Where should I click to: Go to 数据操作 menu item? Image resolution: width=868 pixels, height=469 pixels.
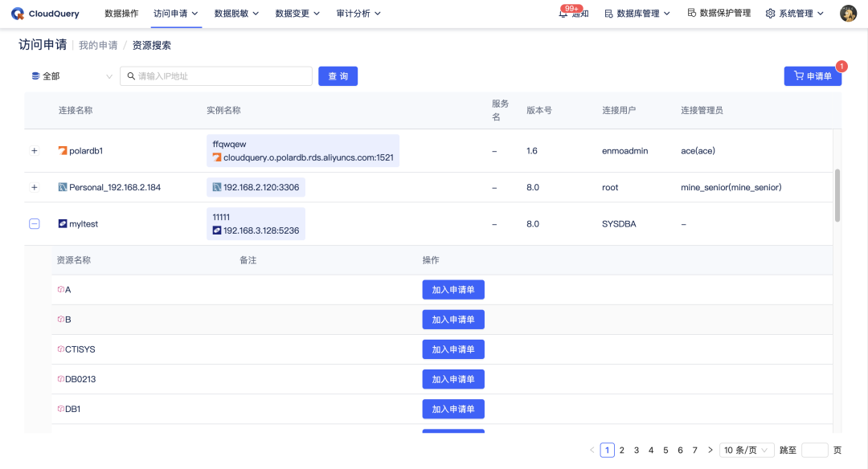[x=122, y=14]
